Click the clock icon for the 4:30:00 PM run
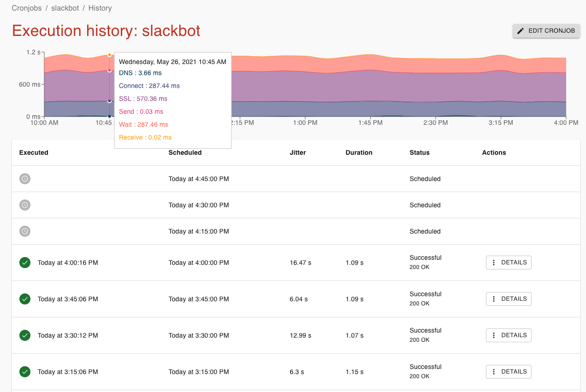The width and height of the screenshot is (586, 392). (25, 205)
